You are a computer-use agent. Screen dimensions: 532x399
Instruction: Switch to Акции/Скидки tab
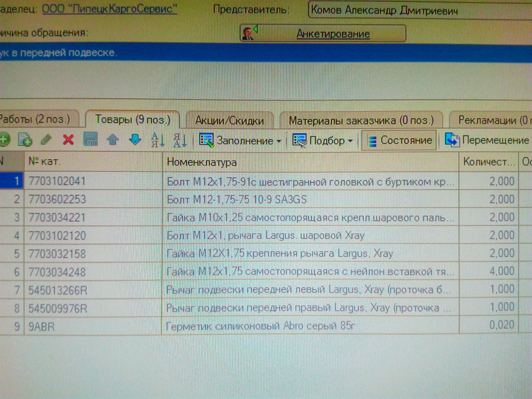229,121
